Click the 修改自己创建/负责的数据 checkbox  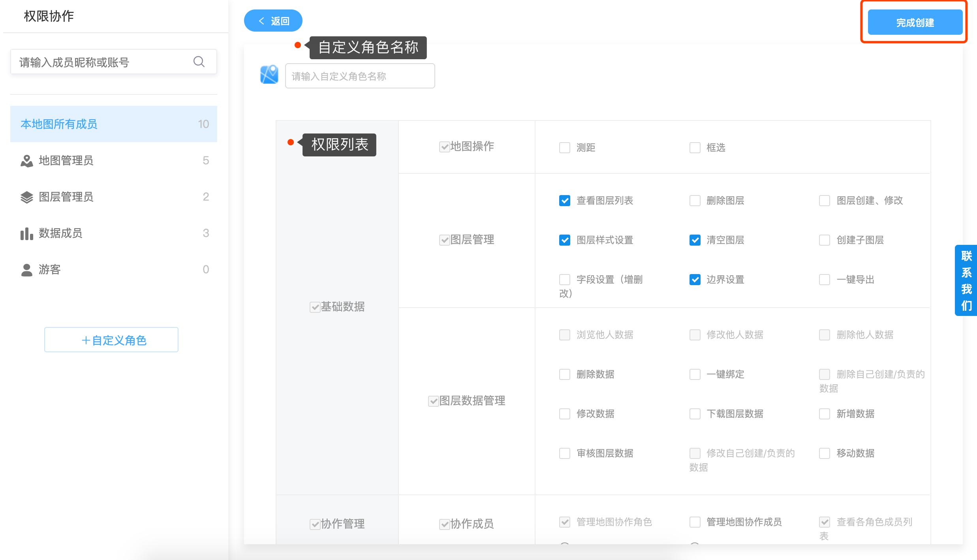tap(695, 453)
